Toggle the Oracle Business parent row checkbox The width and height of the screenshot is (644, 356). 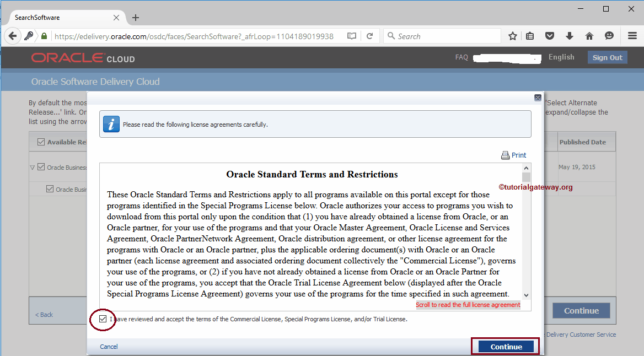point(41,167)
